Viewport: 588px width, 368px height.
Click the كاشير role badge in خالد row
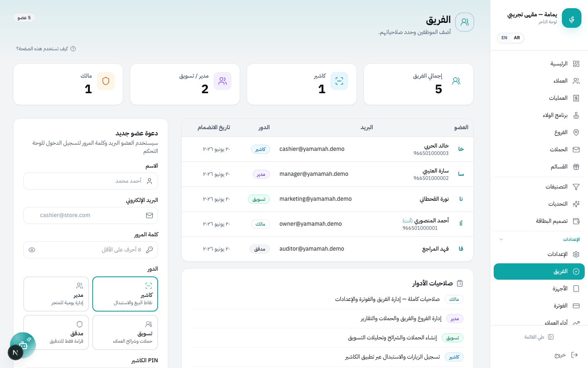(x=261, y=149)
